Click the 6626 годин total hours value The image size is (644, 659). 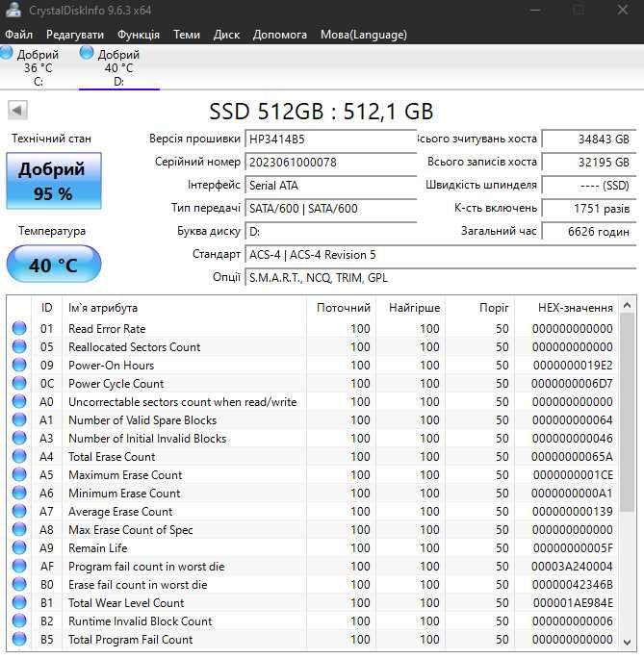(589, 231)
